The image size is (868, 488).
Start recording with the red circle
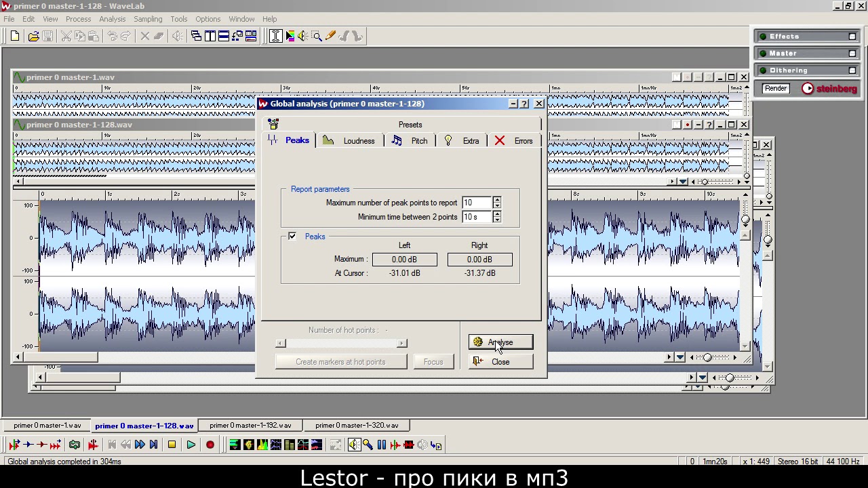(210, 445)
